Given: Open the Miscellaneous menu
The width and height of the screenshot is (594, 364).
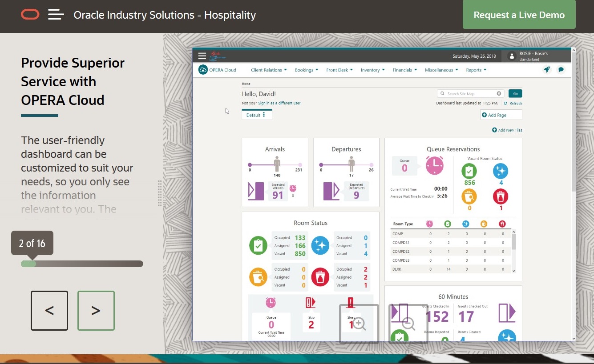Looking at the screenshot, I should click(x=442, y=70).
